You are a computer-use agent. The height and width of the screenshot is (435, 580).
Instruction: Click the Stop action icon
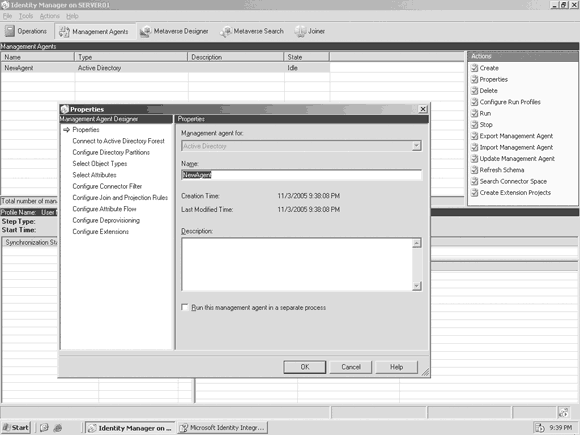[x=474, y=125]
